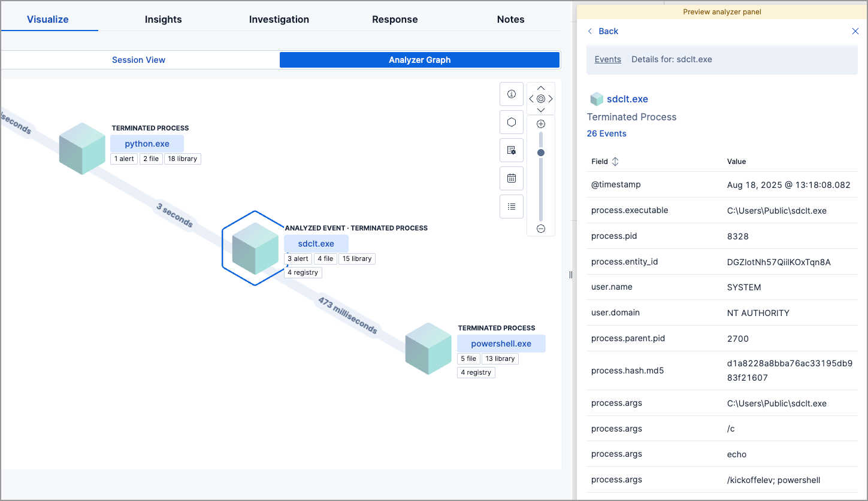Open the node legend hexagon button
Image resolution: width=868 pixels, height=501 pixels.
511,122
